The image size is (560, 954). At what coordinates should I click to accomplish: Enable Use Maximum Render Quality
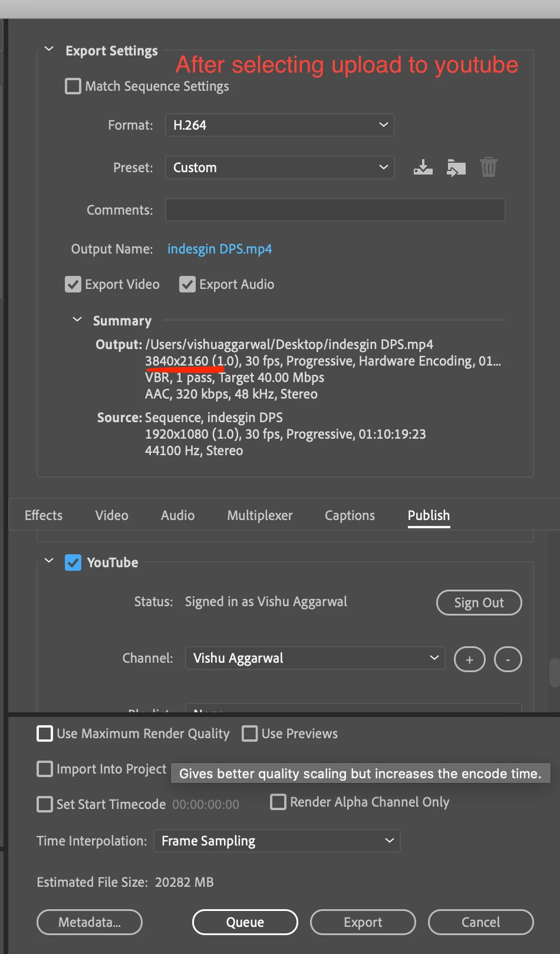[45, 733]
